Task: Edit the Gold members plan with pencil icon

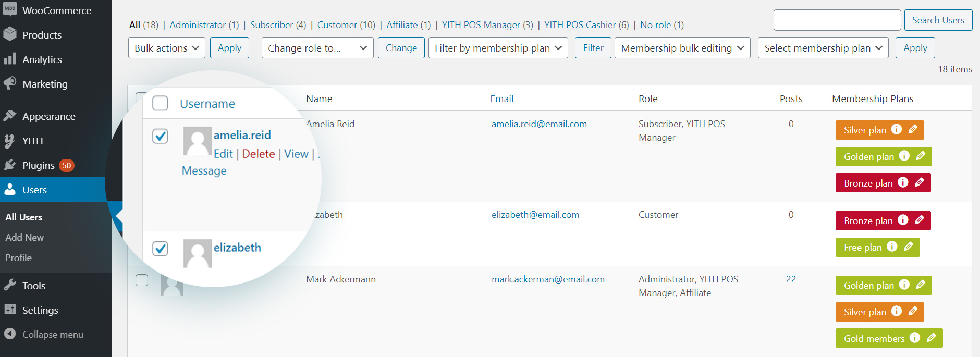Action: [x=932, y=338]
